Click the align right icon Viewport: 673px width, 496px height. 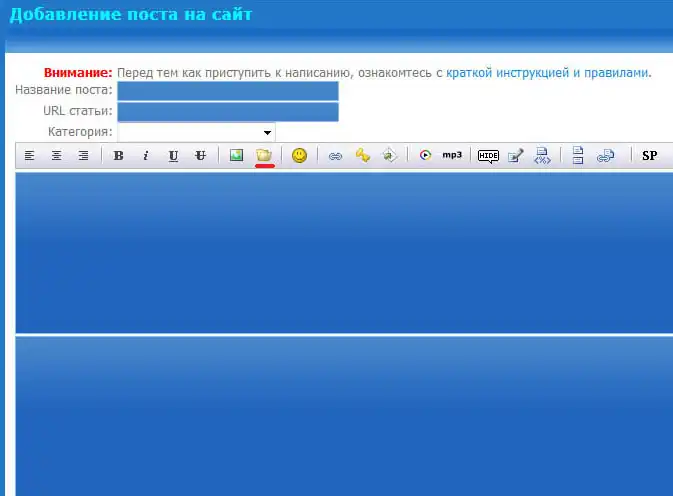coord(83,155)
